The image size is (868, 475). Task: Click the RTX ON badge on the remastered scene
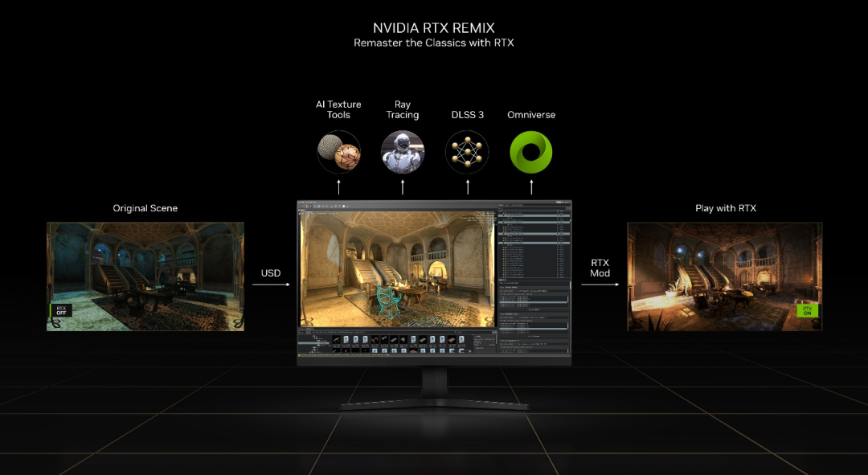[x=806, y=309]
